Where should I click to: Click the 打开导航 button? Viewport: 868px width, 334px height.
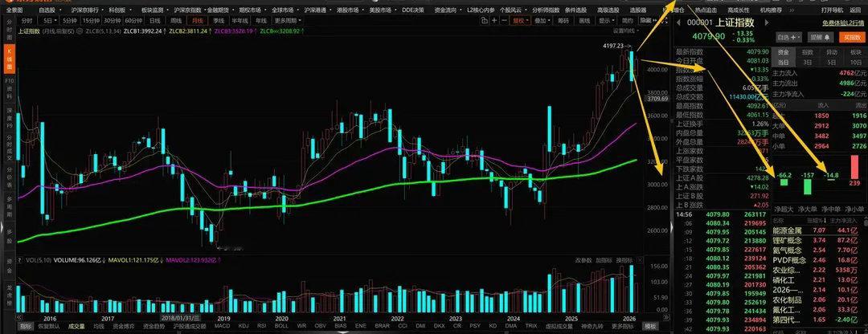pos(832,10)
